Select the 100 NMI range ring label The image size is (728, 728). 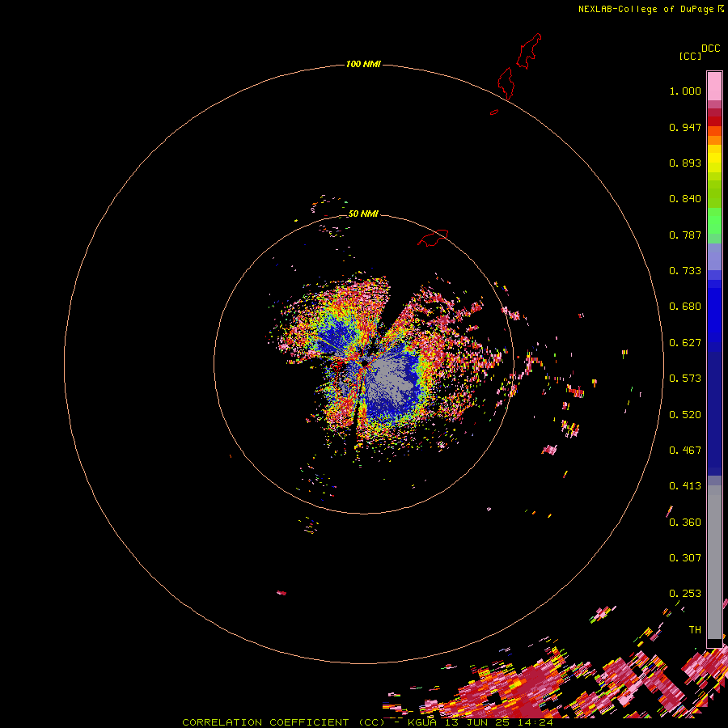363,64
